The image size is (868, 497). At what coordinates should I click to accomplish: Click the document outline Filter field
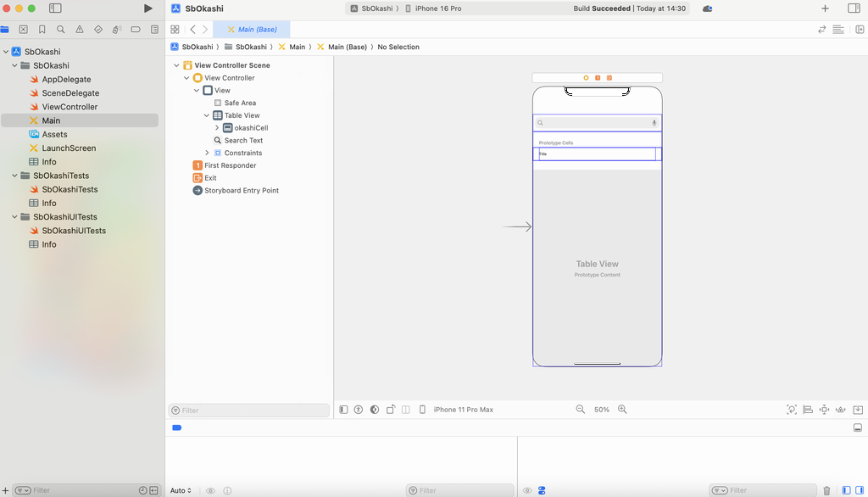click(249, 410)
